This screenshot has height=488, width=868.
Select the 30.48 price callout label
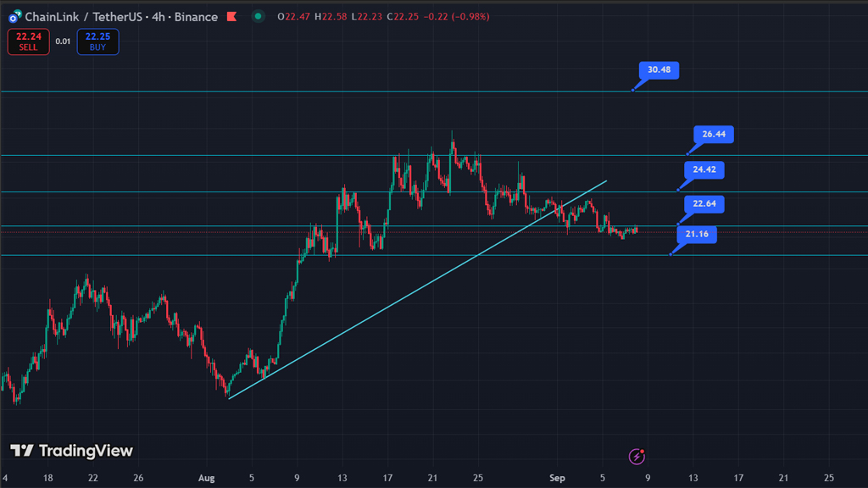point(659,70)
